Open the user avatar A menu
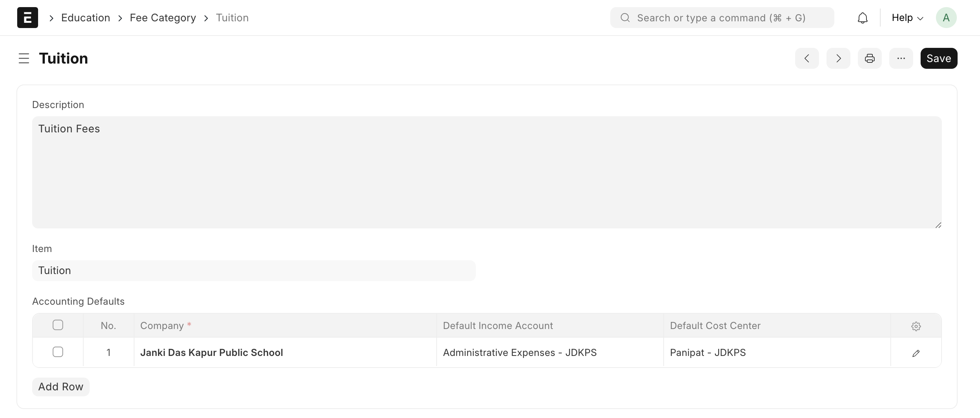This screenshot has height=418, width=980. tap(946, 18)
